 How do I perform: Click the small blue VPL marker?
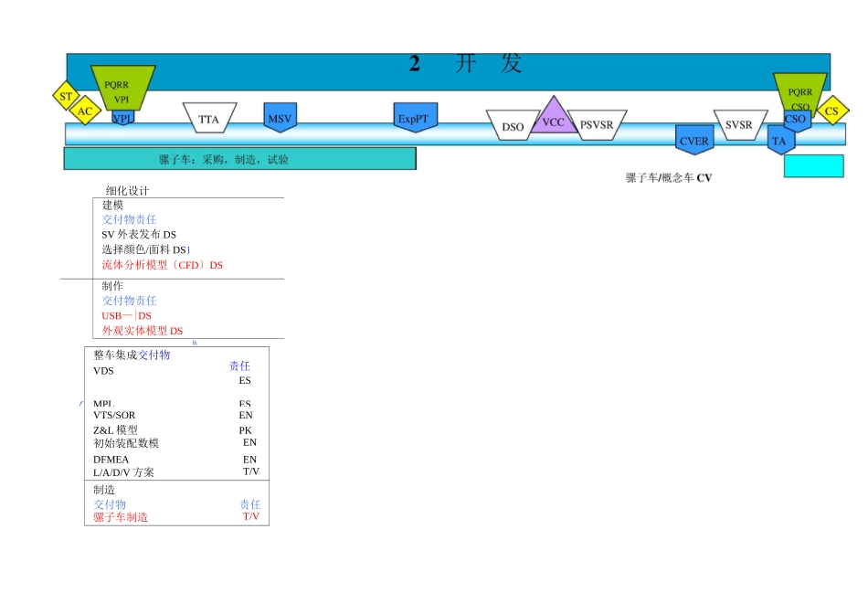pyautogui.click(x=122, y=119)
